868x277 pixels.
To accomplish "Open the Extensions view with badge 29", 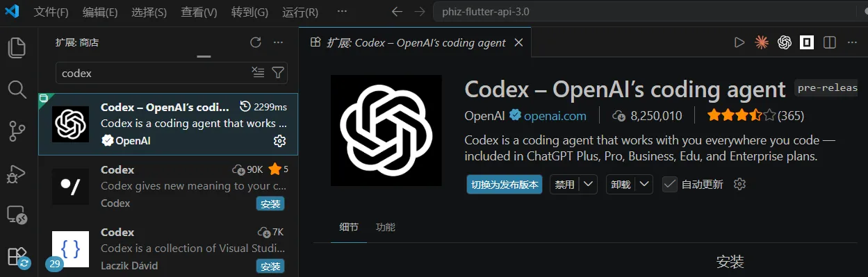I will [x=17, y=257].
